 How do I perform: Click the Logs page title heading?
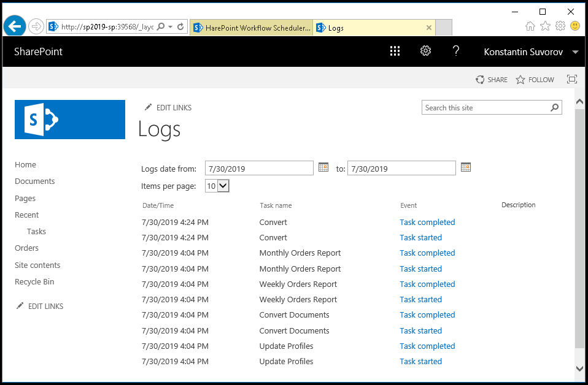[159, 129]
